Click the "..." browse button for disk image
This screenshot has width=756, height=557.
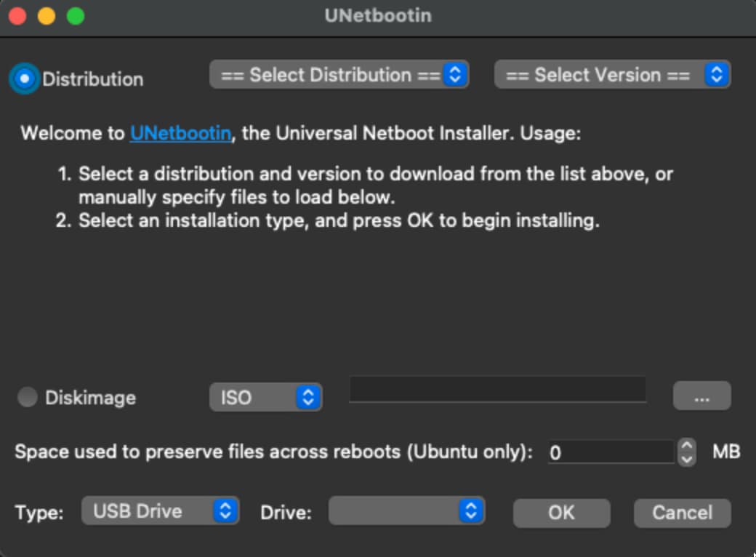701,397
